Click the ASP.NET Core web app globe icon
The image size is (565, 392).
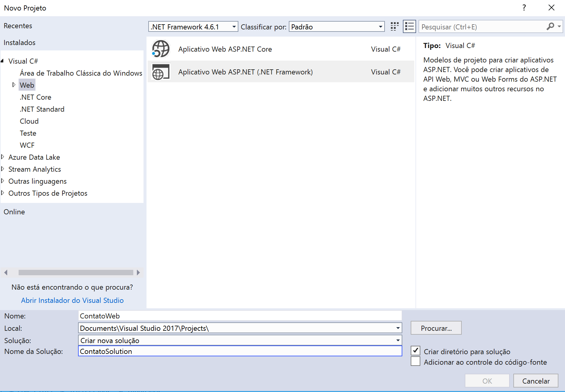pos(161,49)
